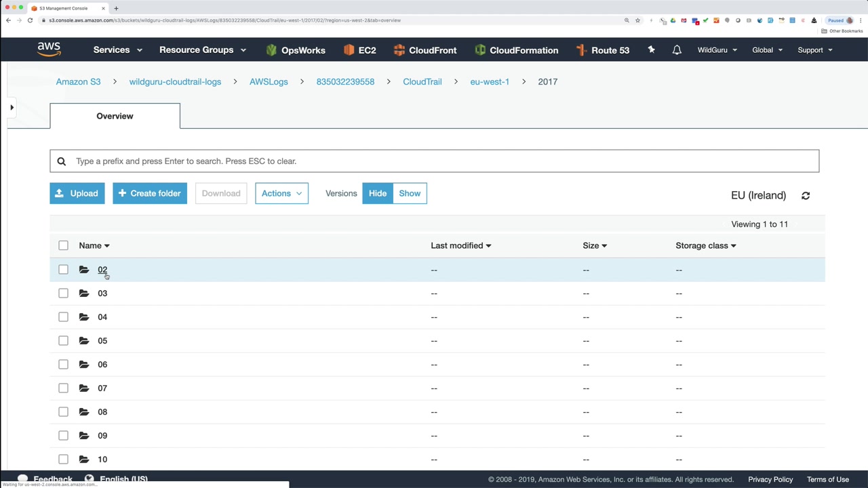Screen dimensions: 868x488
Task: Open the pin shortcuts icon in AWS navbar
Action: coord(651,49)
